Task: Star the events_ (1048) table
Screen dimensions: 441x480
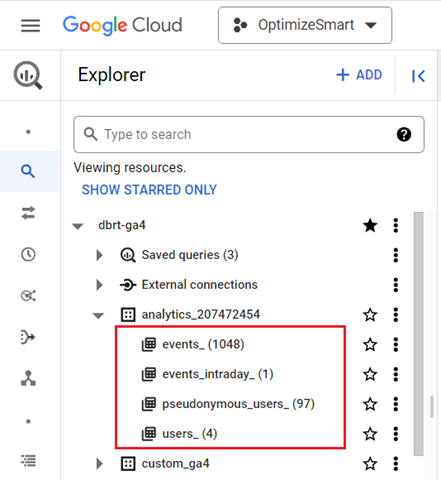Action: (x=370, y=345)
